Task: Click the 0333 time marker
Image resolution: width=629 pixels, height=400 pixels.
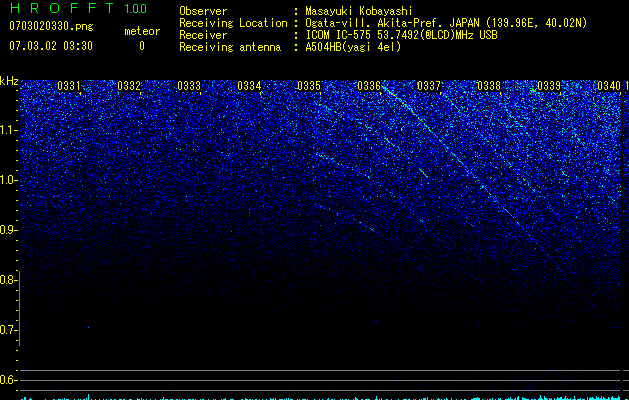Action: point(189,86)
